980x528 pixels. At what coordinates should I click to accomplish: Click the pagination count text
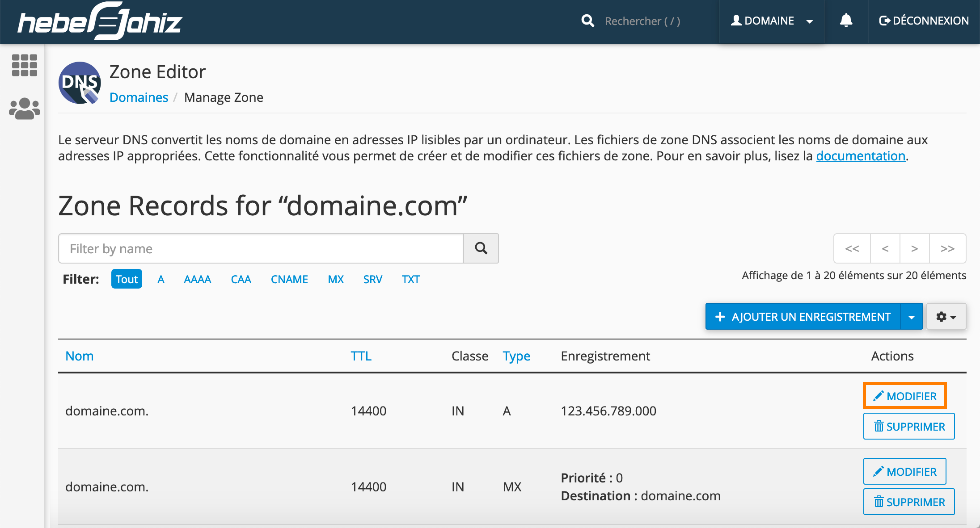[x=854, y=275]
